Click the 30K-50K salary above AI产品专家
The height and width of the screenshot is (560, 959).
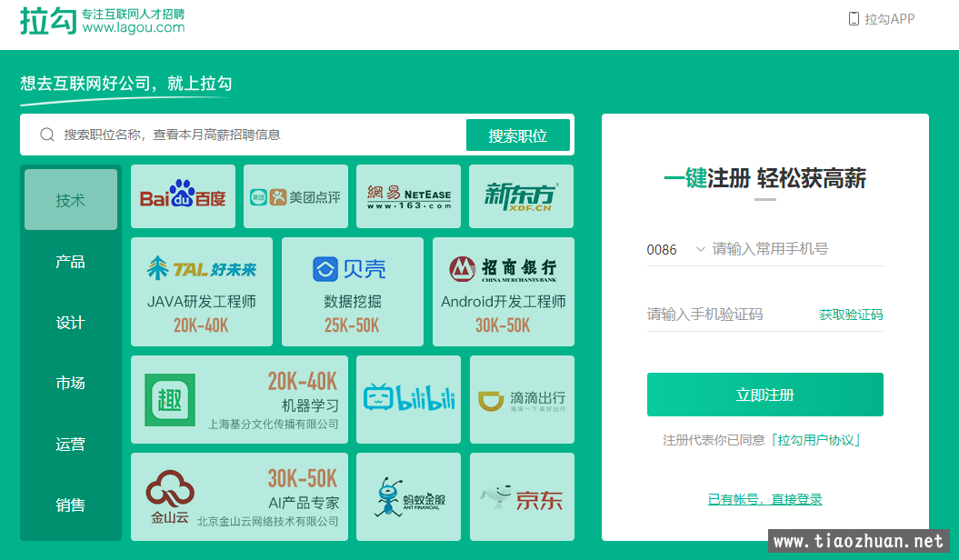pyautogui.click(x=303, y=478)
